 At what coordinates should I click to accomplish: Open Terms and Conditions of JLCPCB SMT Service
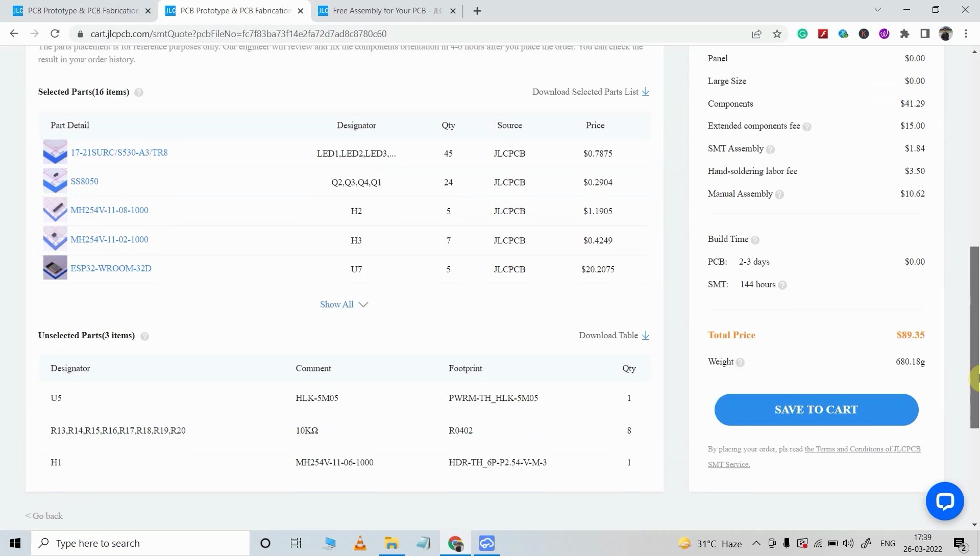coord(863,449)
